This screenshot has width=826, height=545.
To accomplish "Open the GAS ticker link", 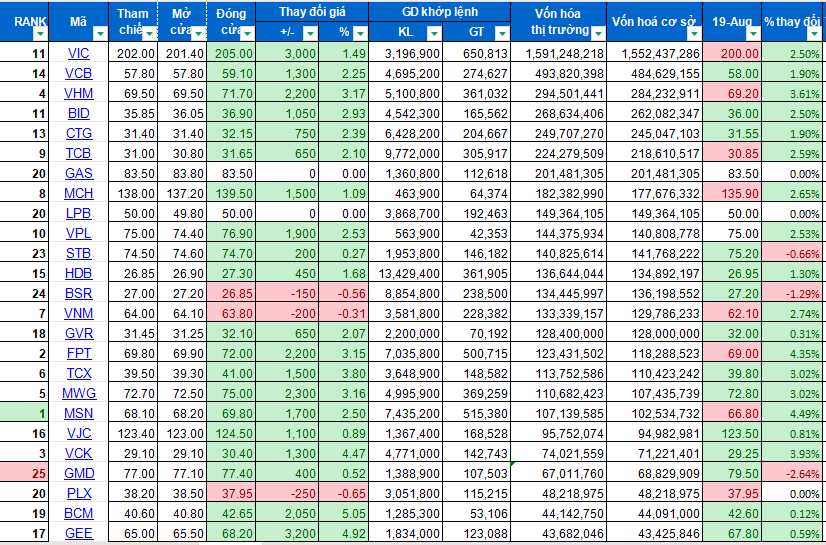I will 78,174.
